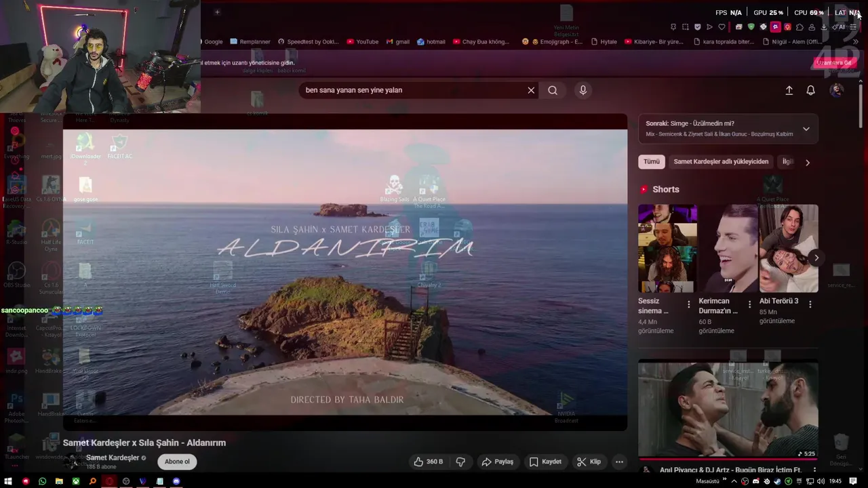Select 'Samet Kardeşler adlı yükleyiciden' chip
This screenshot has width=868, height=488.
coord(721,161)
